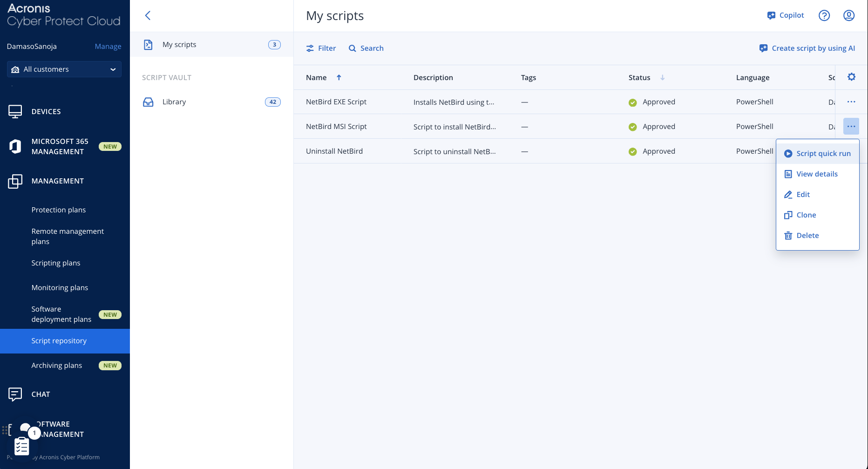Click the Devices monitor icon
The width and height of the screenshot is (868, 469).
click(15, 112)
